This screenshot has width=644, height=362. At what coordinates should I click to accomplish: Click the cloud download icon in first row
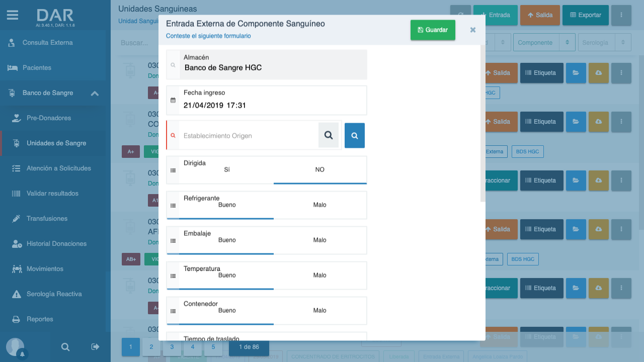pyautogui.click(x=599, y=73)
